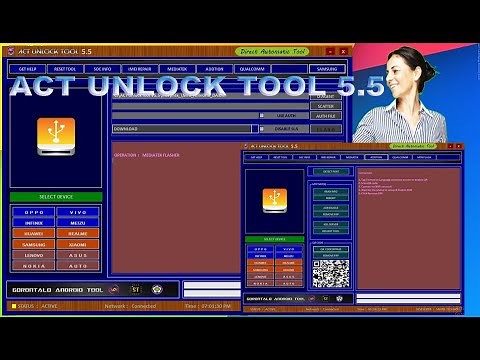This screenshot has height=360, width=480.
Task: Choose VIVO brand in the small window
Action: pyautogui.click(x=289, y=249)
